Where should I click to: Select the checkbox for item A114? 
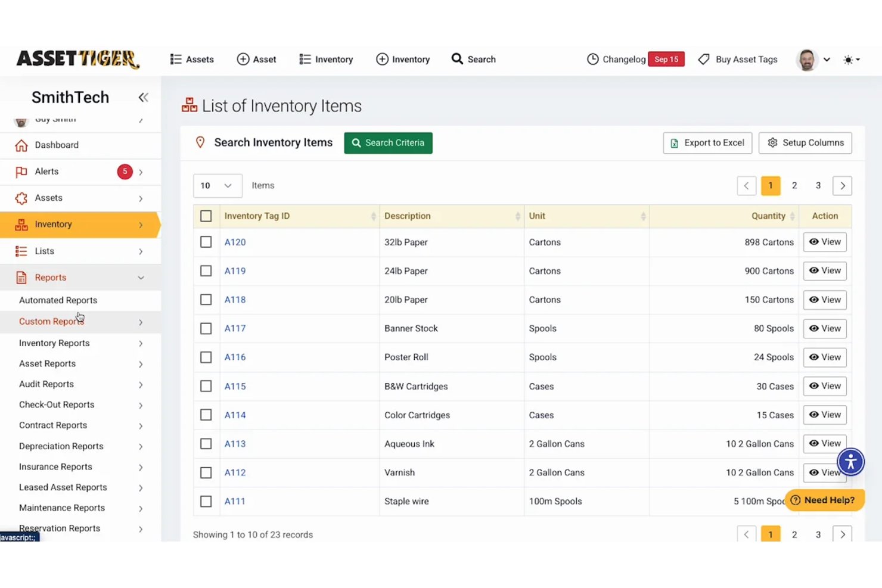click(206, 415)
